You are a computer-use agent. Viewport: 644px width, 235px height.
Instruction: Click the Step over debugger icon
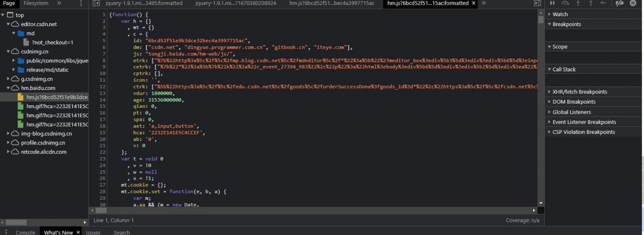(x=565, y=3)
